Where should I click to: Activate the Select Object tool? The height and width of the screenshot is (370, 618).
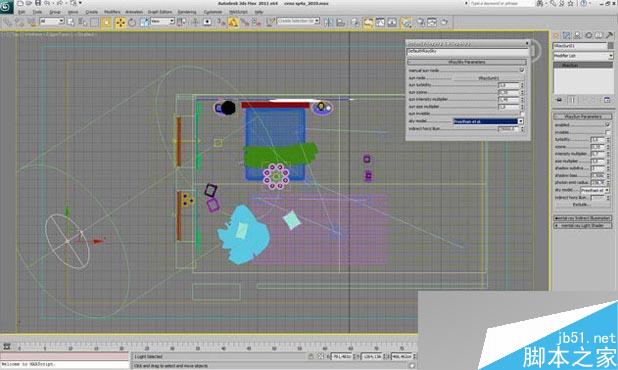click(x=71, y=22)
